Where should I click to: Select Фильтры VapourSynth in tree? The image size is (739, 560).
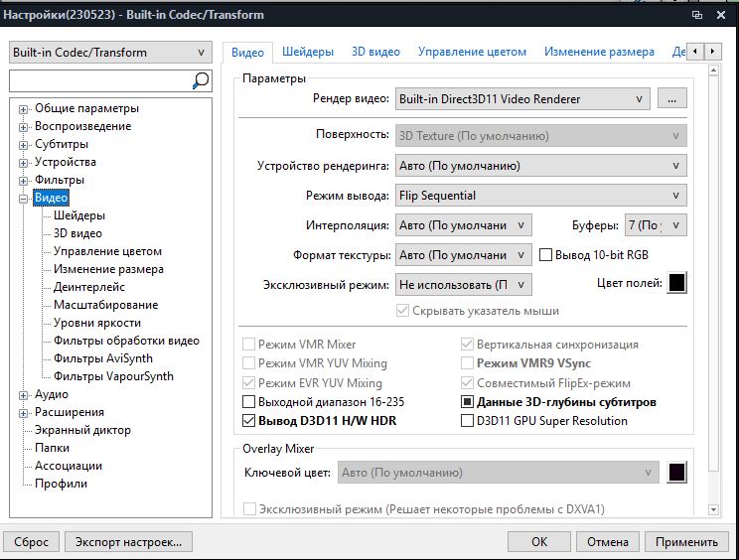click(x=113, y=376)
